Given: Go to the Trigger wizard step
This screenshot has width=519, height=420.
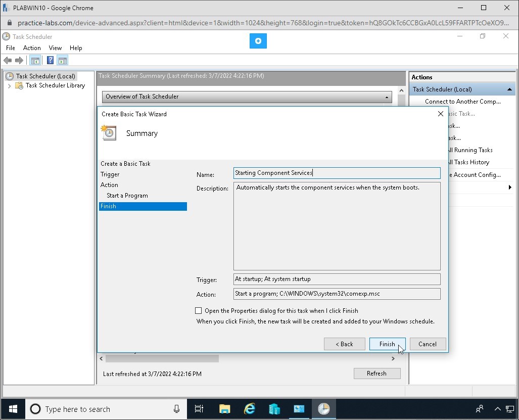Looking at the screenshot, I should tap(110, 174).
